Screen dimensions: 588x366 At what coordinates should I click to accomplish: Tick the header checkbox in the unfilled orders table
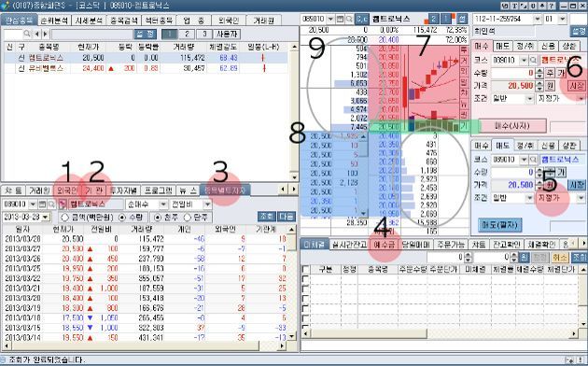(306, 269)
